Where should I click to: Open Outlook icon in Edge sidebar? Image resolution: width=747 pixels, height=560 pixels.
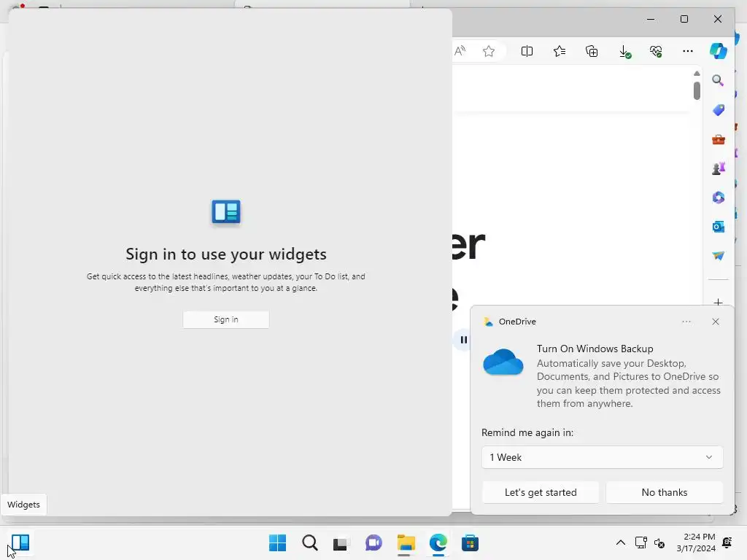click(718, 227)
